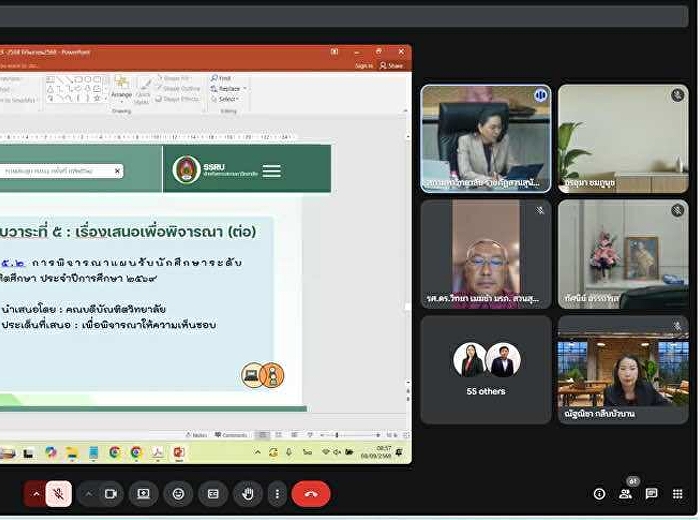Viewport: 700px width, 520px height.
Task: Open the activities grid icon
Action: (678, 494)
